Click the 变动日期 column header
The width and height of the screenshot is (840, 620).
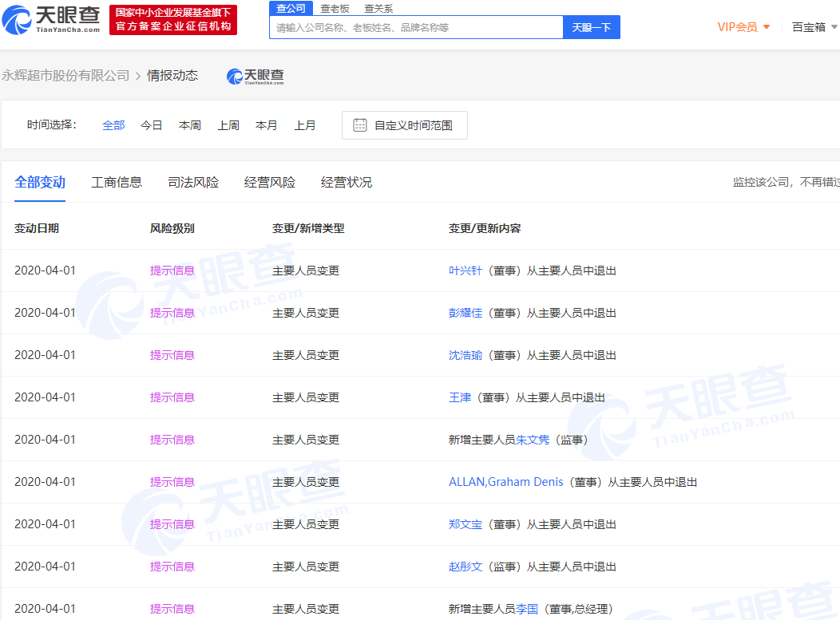37,228
